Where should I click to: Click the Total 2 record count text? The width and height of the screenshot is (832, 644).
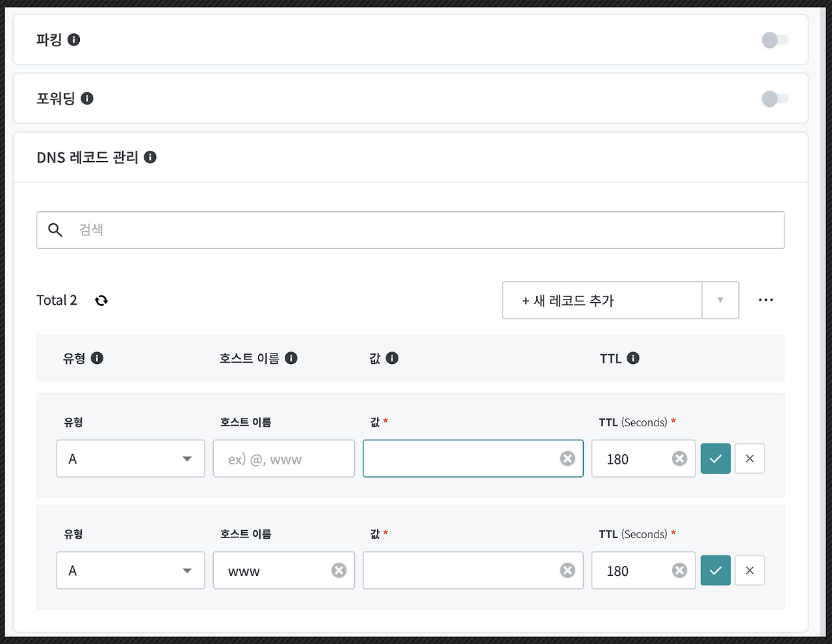(57, 300)
